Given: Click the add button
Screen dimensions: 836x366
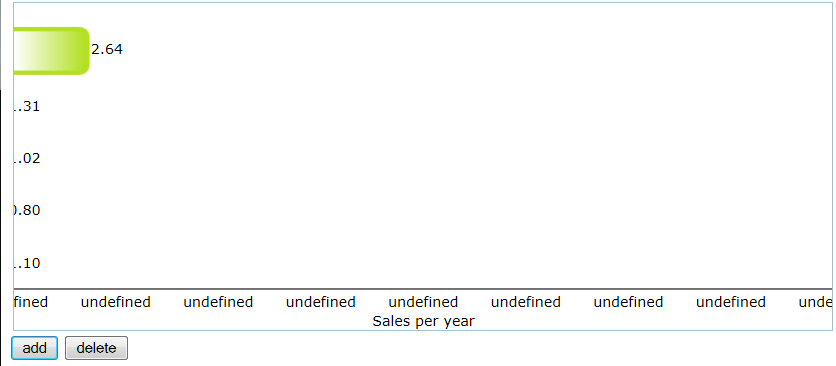Looking at the screenshot, I should pyautogui.click(x=35, y=348).
